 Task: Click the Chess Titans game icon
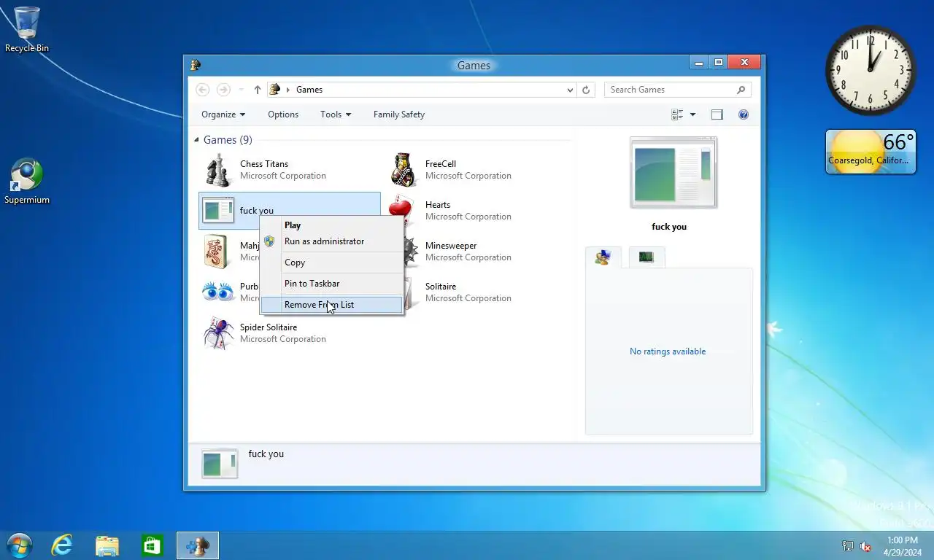tap(218, 170)
